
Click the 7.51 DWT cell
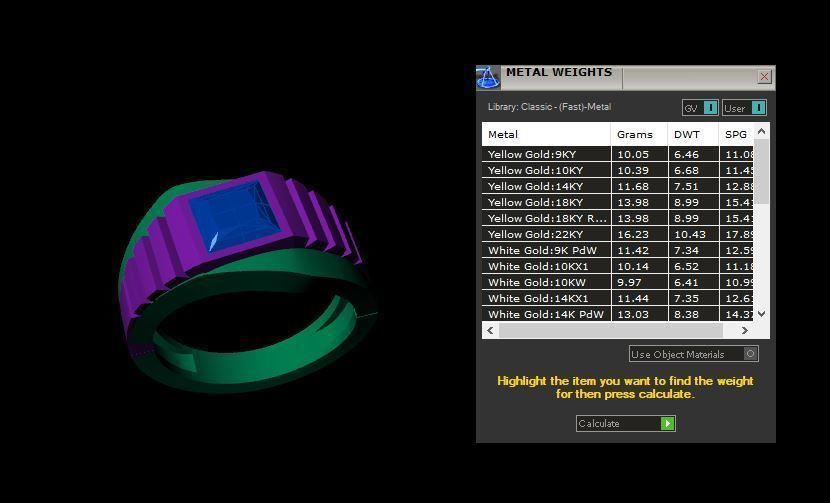tap(693, 186)
